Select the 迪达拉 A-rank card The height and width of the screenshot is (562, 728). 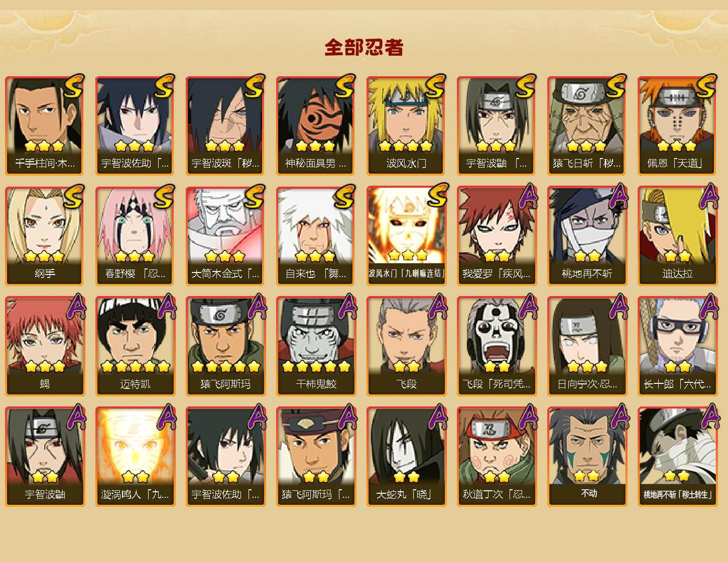coord(677,236)
